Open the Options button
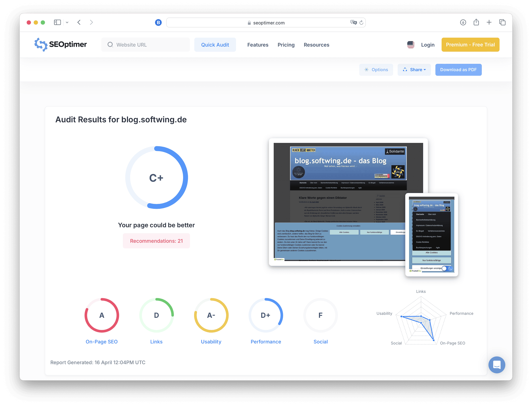This screenshot has height=406, width=532. point(376,70)
